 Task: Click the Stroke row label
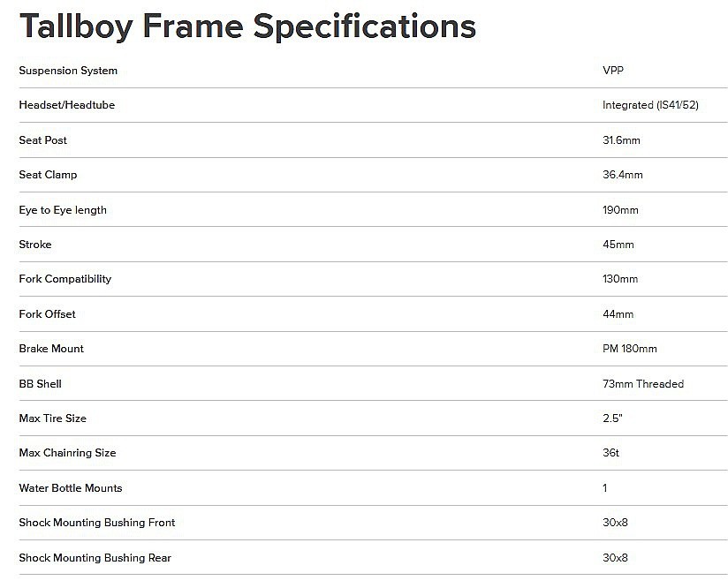pyautogui.click(x=35, y=245)
